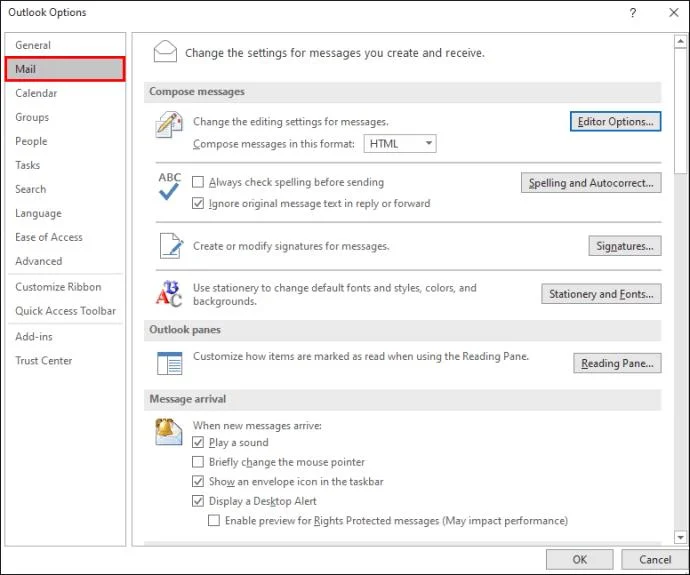Click 'Change the editing settings for messages.' text

click(290, 121)
